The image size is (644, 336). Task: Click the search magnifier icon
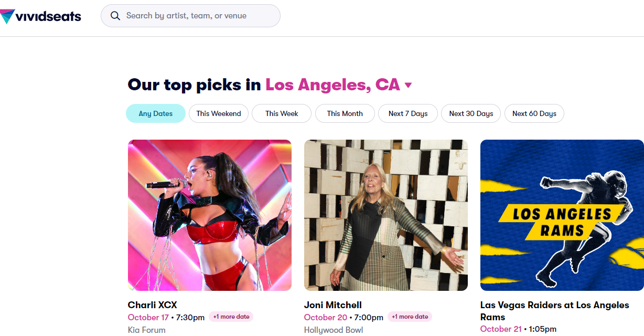[115, 16]
